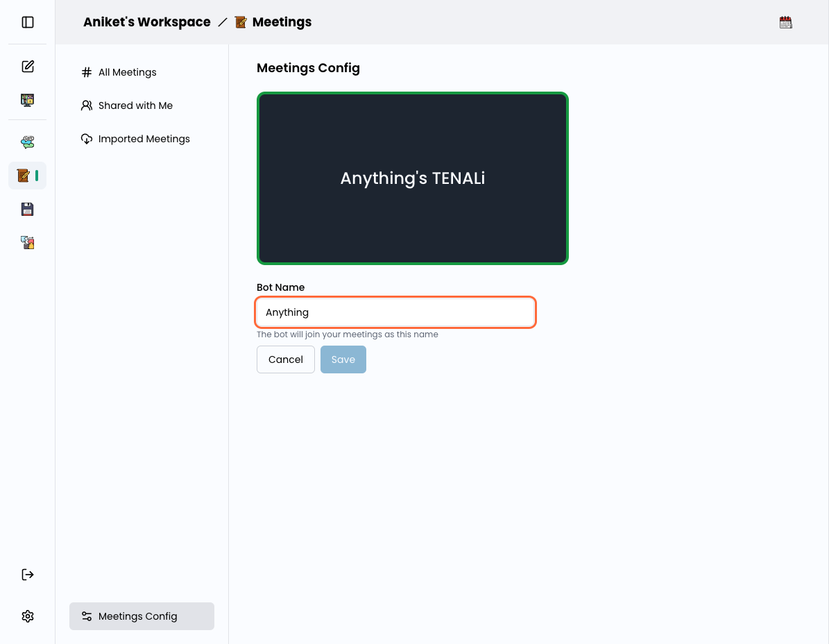Viewport: 829px width, 644px height.
Task: Select the chat bubbles icon in sidebar
Action: click(x=27, y=142)
